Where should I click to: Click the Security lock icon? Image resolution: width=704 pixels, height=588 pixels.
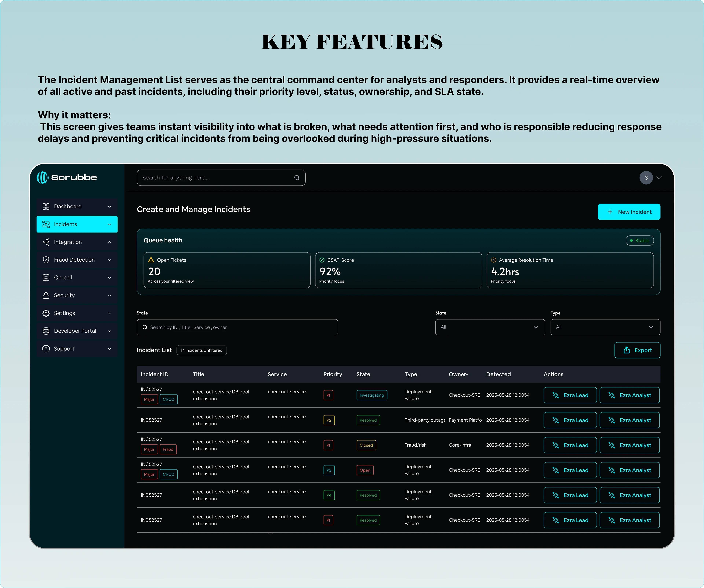pyautogui.click(x=46, y=296)
